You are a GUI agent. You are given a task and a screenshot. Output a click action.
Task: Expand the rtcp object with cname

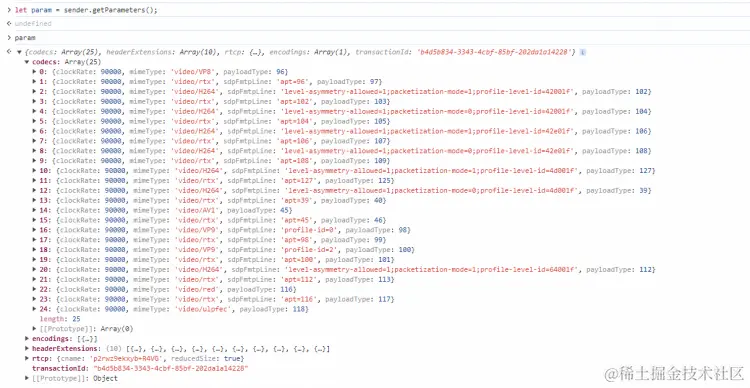(x=27, y=358)
